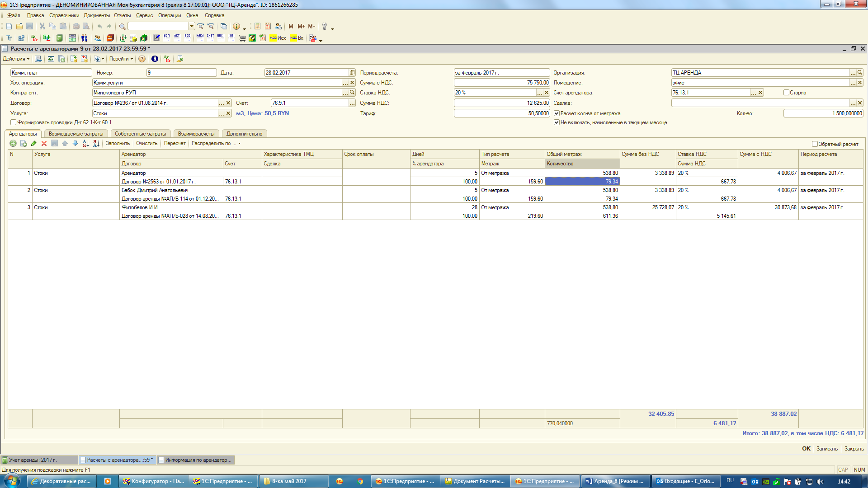Click the shopping cart toolbar icon
The height and width of the screenshot is (488, 868).
click(x=242, y=38)
